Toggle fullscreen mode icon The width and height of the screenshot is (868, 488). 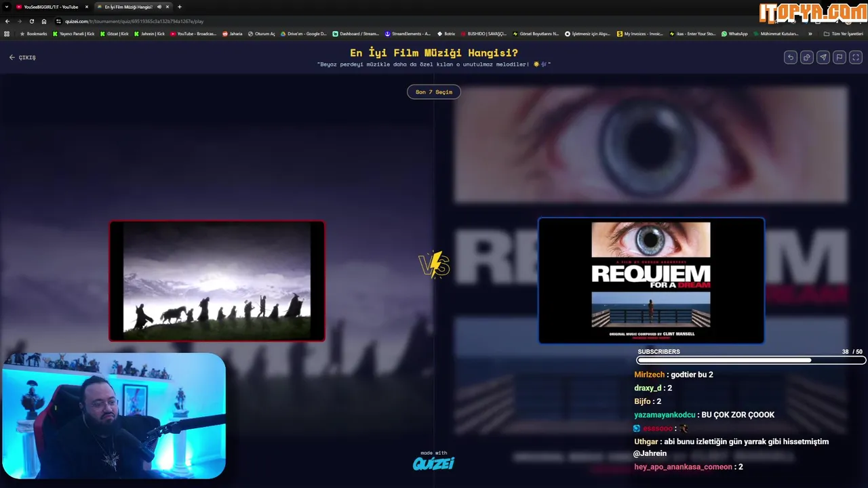coord(856,58)
